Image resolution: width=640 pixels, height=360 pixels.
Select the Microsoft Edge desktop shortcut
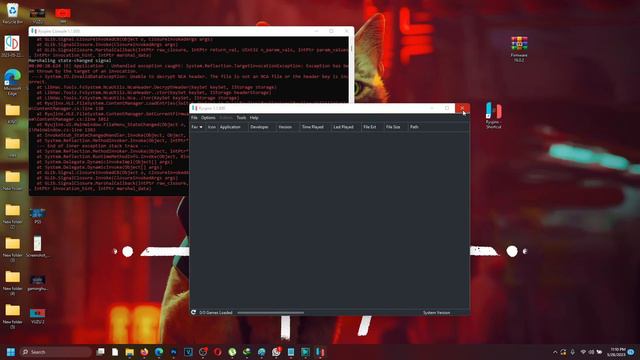point(12,82)
